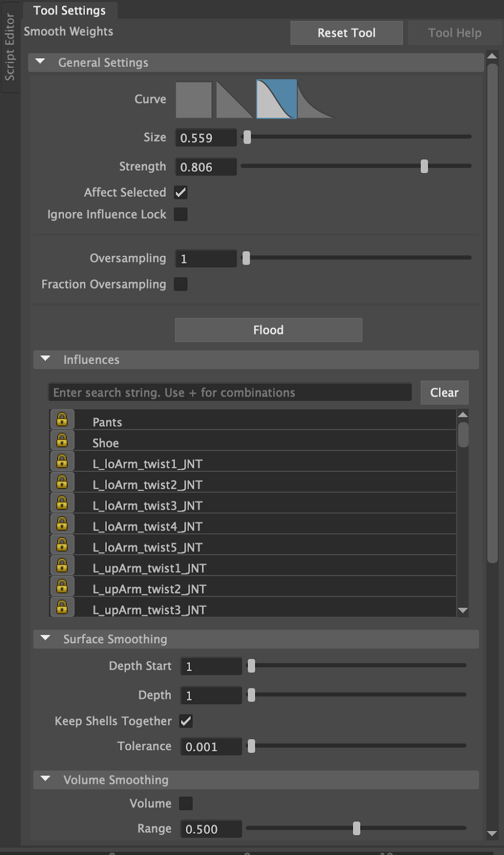
Task: Select the narrow falloff curve profile
Action: [x=316, y=99]
